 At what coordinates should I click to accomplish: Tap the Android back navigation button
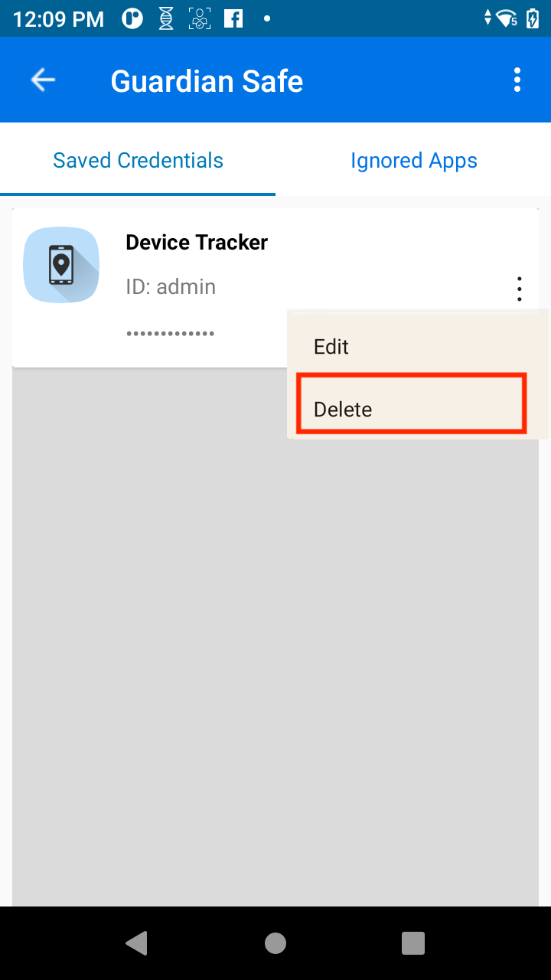click(x=136, y=943)
